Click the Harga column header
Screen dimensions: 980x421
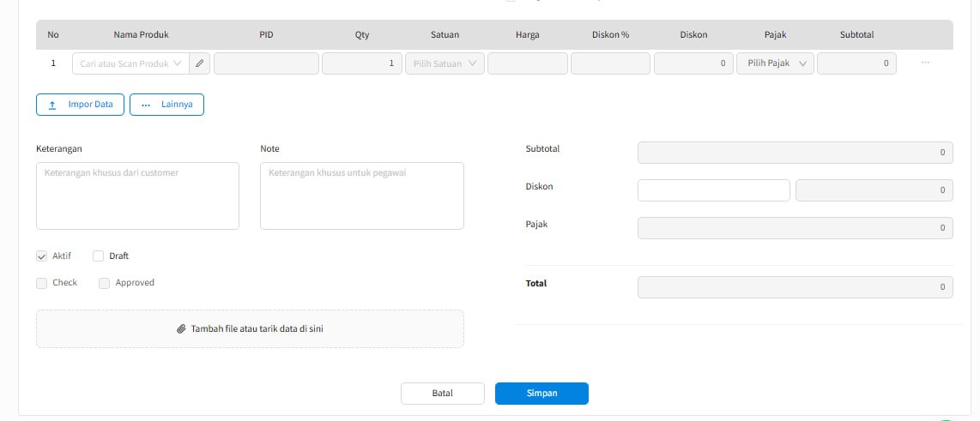coord(528,35)
